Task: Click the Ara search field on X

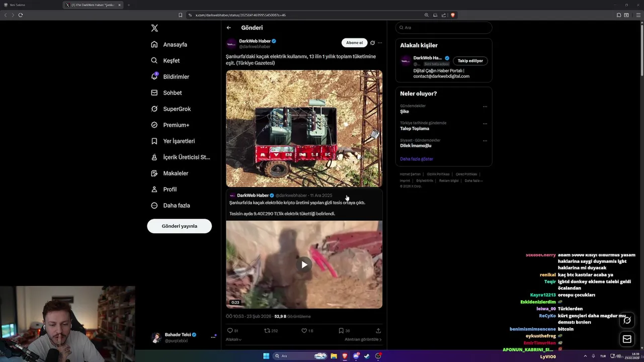Action: pyautogui.click(x=444, y=28)
